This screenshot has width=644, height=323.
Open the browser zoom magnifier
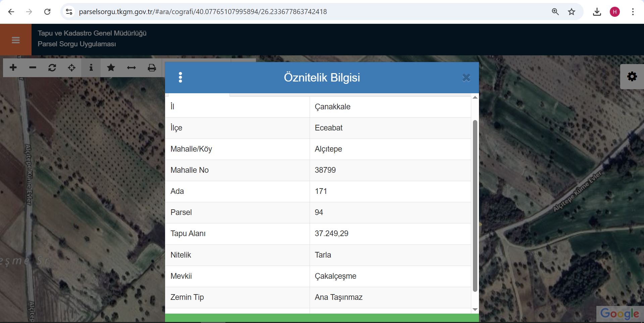(555, 12)
